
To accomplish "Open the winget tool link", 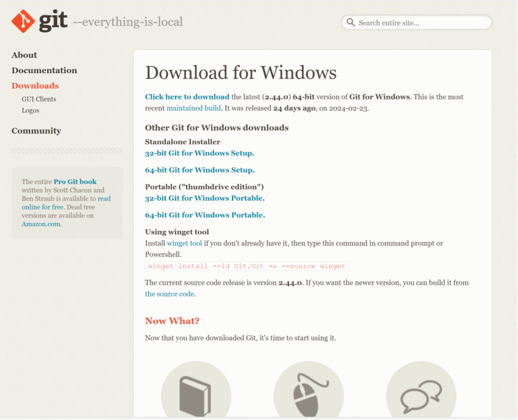I will (184, 243).
